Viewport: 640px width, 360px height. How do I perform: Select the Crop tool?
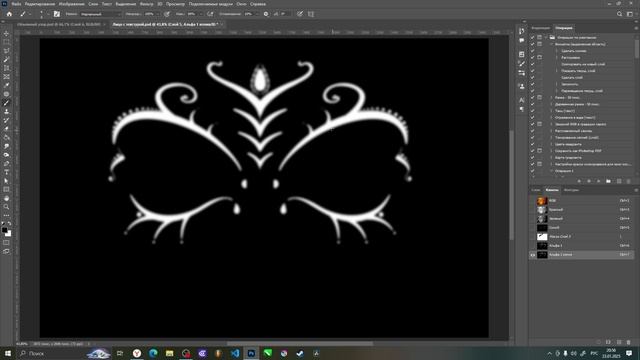[6, 68]
